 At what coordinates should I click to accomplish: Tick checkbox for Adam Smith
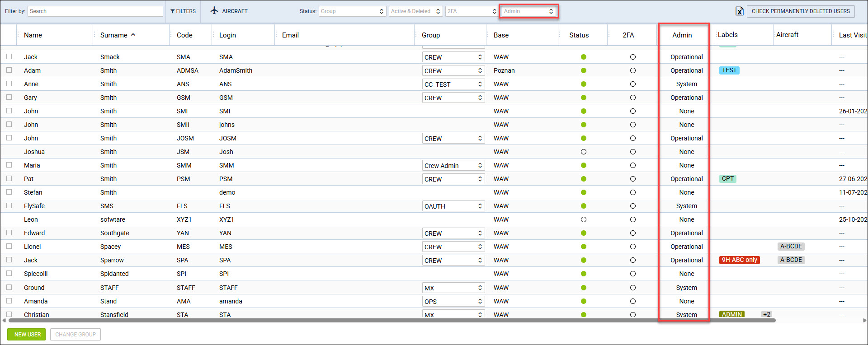click(9, 70)
